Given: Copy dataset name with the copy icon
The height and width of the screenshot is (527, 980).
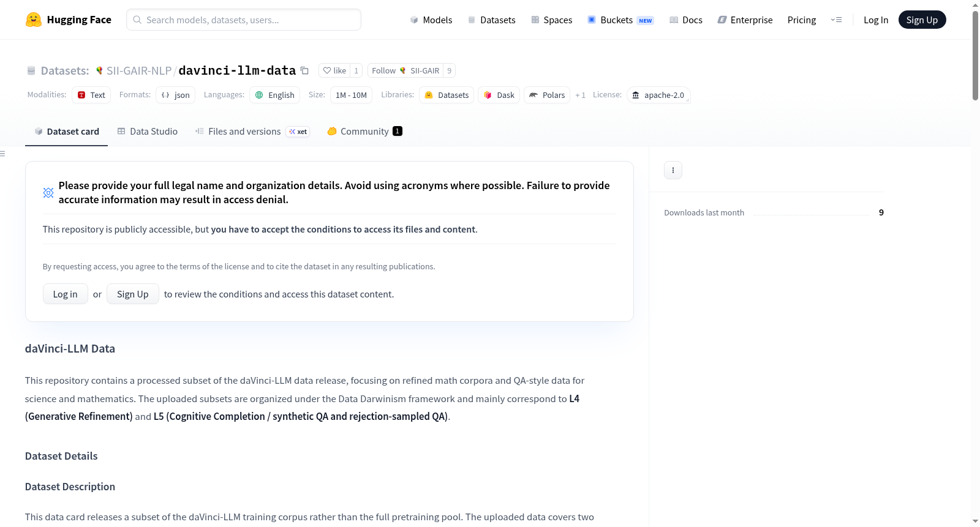Looking at the screenshot, I should [304, 70].
